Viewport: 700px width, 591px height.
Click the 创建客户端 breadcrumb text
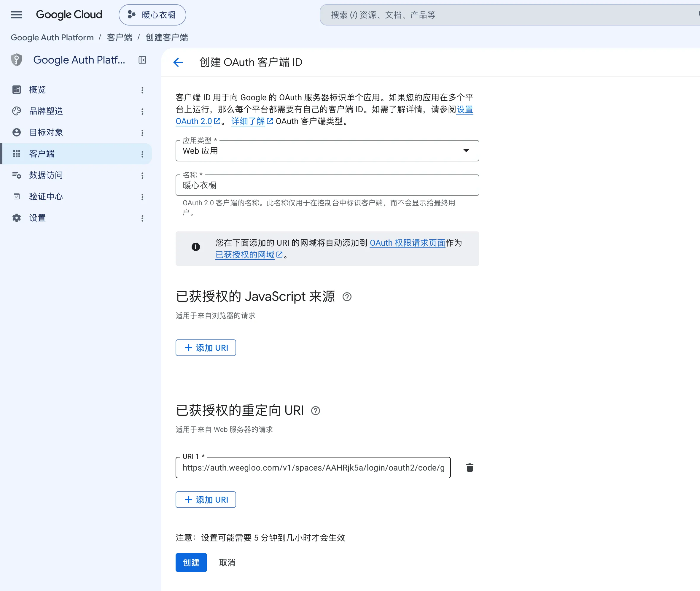pyautogui.click(x=167, y=37)
